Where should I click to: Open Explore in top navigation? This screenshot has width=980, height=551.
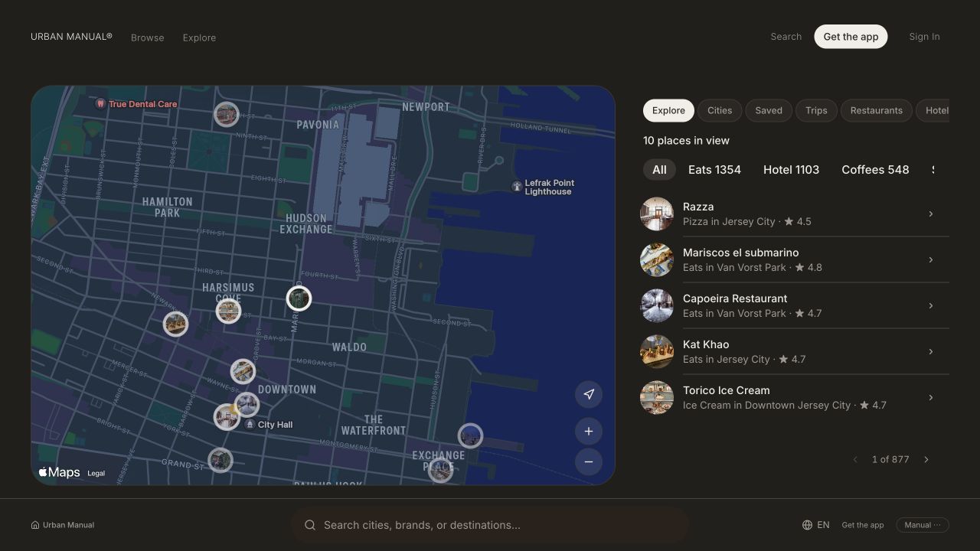coord(199,37)
